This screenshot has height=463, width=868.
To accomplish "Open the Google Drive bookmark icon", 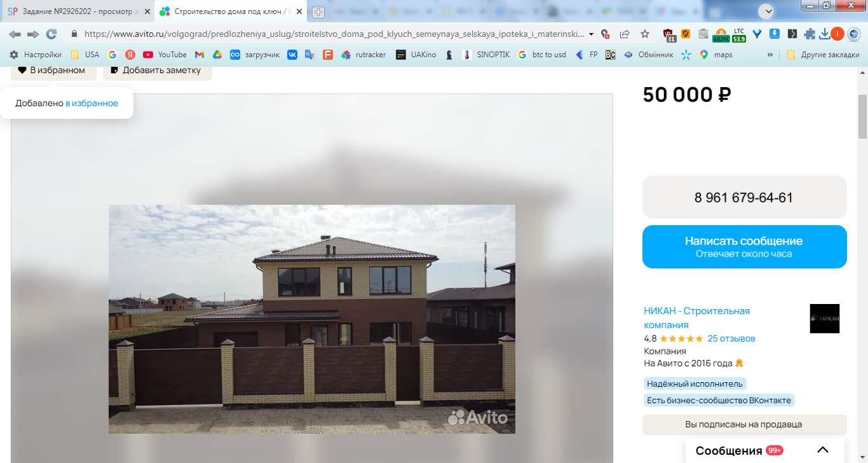I will 217,55.
